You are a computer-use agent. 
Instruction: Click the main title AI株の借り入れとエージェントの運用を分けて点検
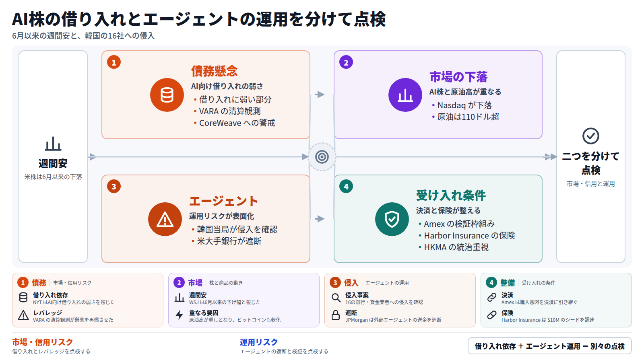pos(199,19)
